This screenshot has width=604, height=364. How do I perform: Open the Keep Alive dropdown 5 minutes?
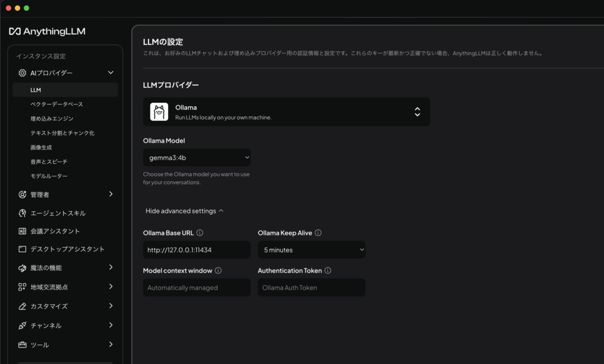[311, 250]
